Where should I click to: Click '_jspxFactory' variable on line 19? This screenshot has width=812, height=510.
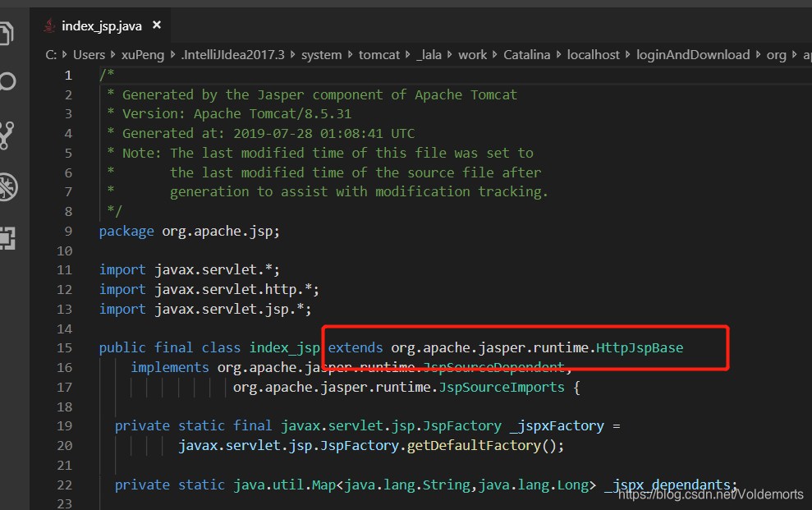[x=557, y=426]
